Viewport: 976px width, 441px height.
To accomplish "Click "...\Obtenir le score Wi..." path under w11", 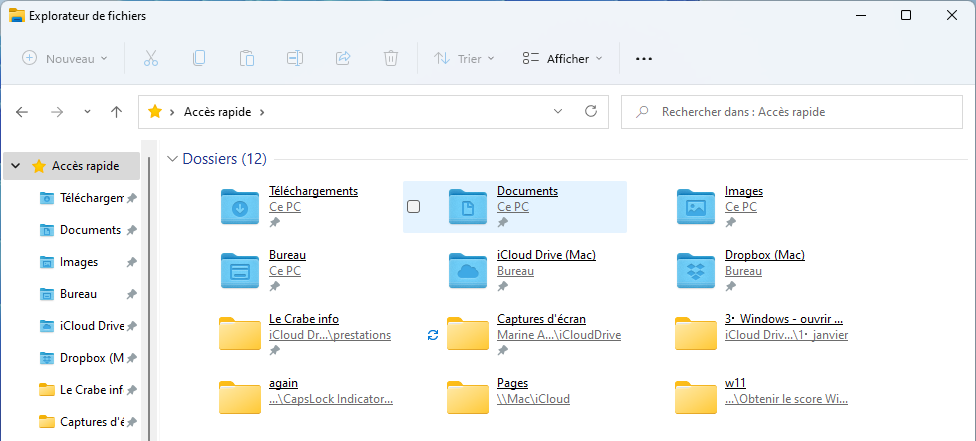I will pyautogui.click(x=787, y=399).
